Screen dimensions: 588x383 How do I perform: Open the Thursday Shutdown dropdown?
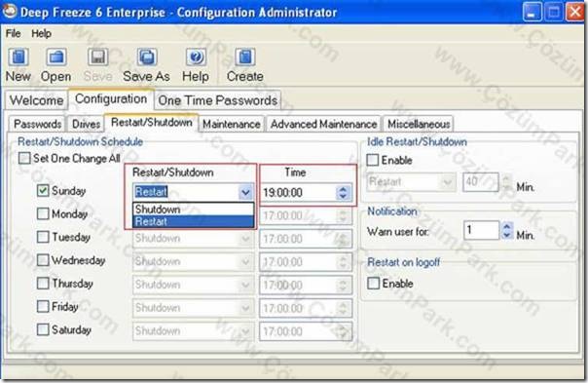pos(193,285)
